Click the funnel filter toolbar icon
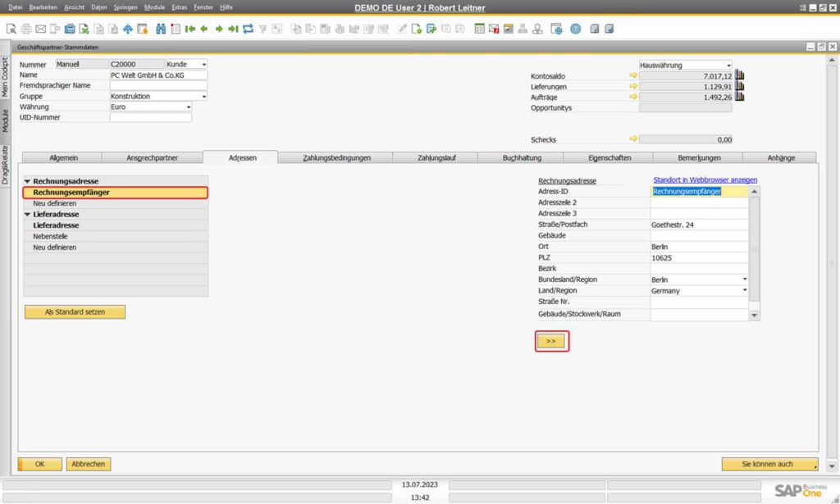Screen dimensions: 840x504 (x=262, y=29)
